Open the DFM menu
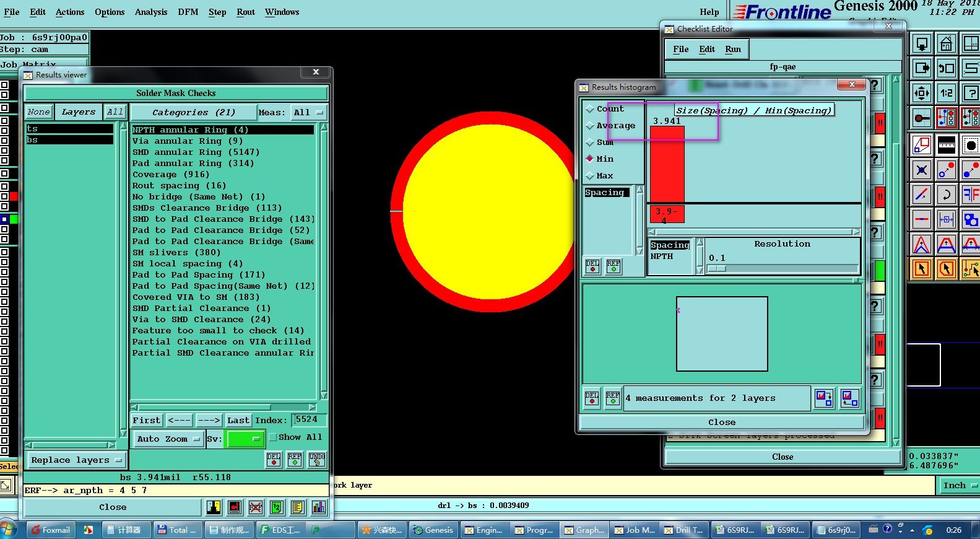The image size is (980, 539). [188, 12]
